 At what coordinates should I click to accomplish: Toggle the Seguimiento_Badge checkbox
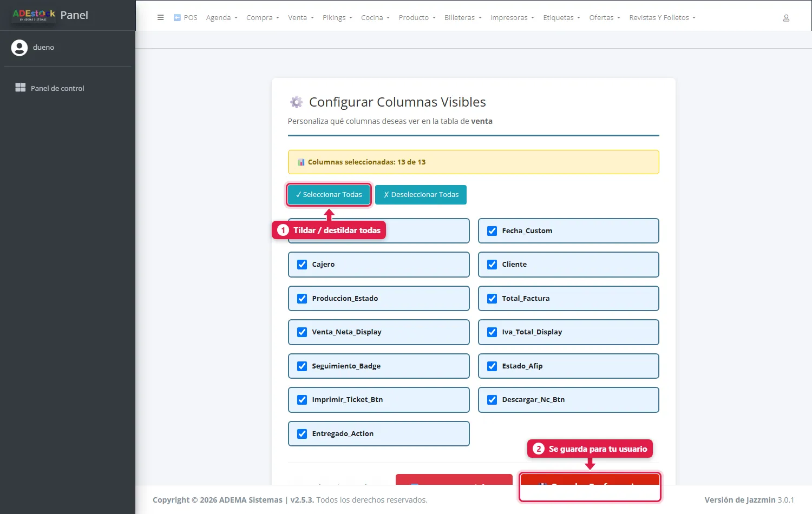[302, 366]
